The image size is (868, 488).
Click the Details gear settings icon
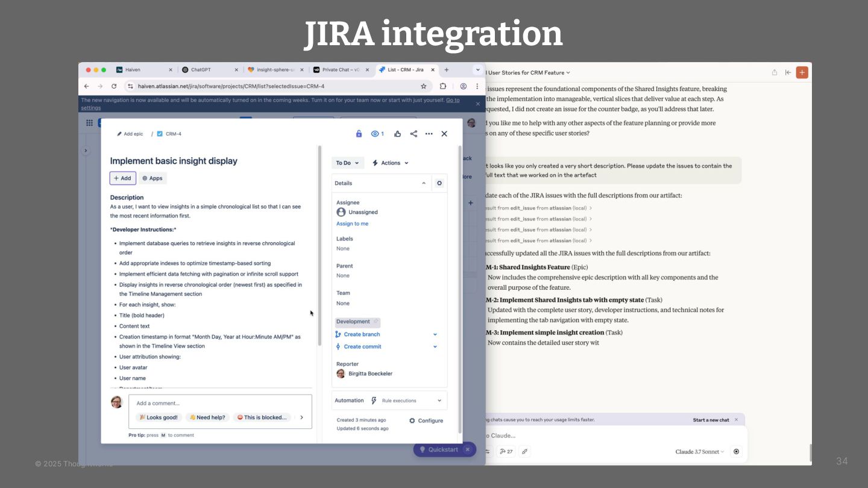[439, 183]
